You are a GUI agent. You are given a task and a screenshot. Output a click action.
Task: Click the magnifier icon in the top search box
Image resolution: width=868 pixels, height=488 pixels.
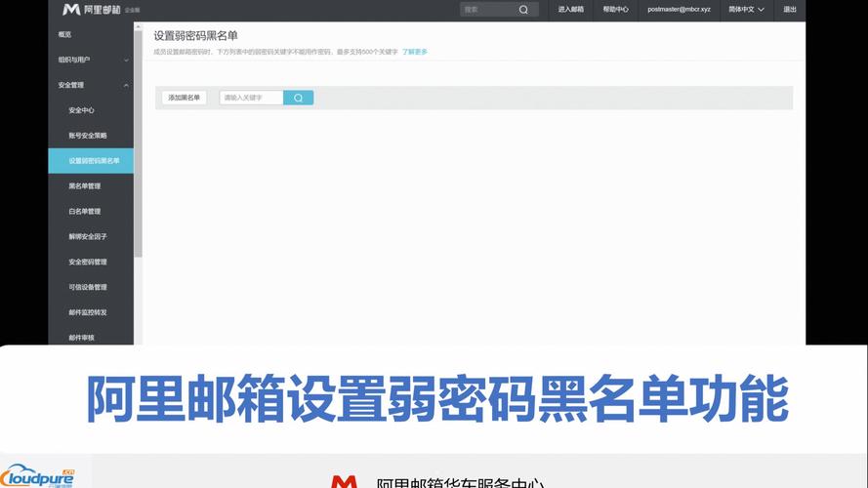(x=523, y=10)
